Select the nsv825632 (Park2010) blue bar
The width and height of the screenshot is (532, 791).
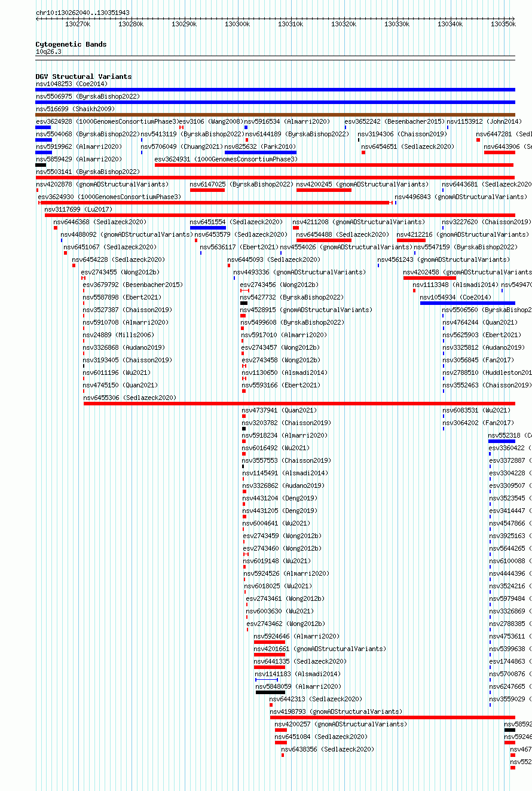pyautogui.click(x=261, y=152)
